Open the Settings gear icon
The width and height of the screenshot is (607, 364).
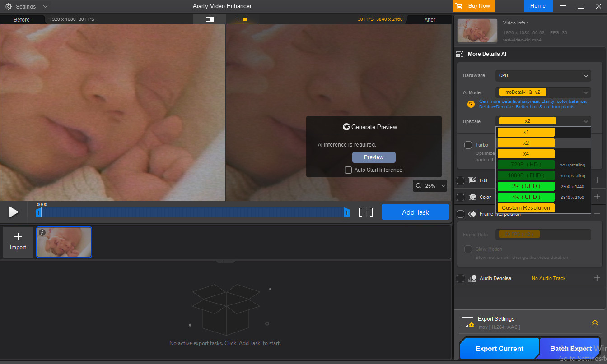(8, 7)
